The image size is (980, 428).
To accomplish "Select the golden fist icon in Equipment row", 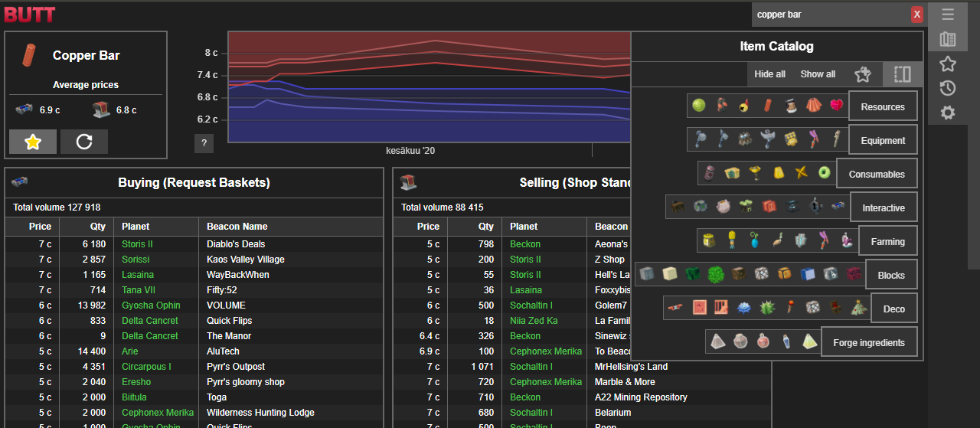I will click(791, 139).
